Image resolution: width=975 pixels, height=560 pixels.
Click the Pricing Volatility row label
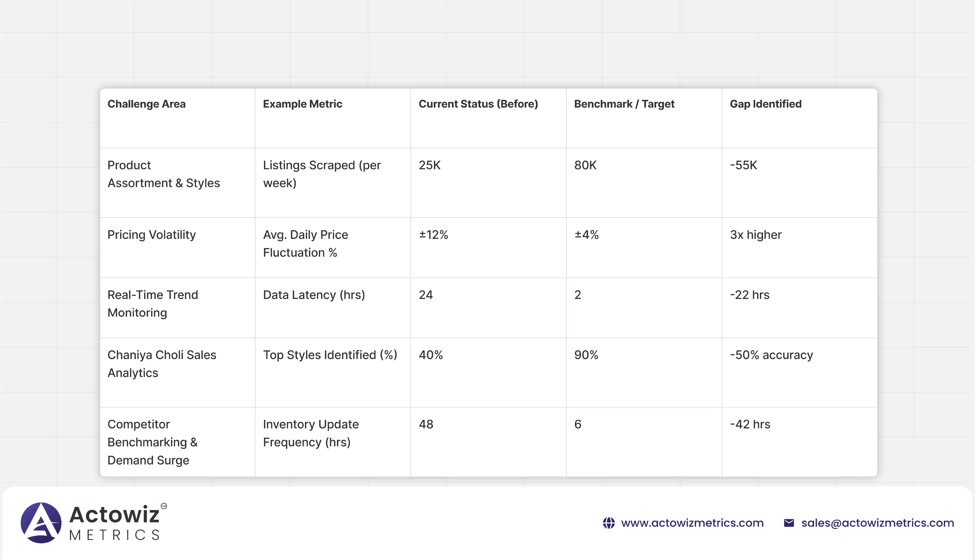(151, 235)
